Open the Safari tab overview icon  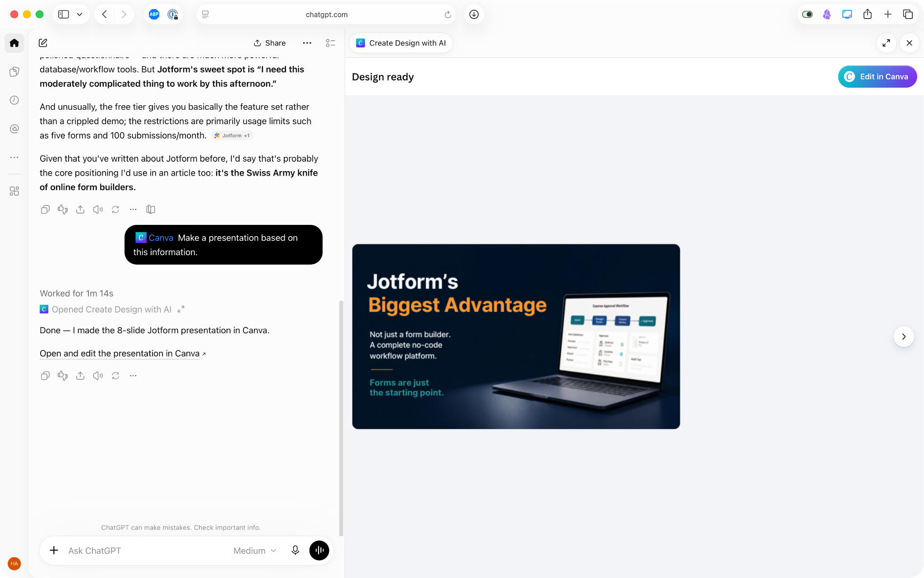[x=908, y=14]
